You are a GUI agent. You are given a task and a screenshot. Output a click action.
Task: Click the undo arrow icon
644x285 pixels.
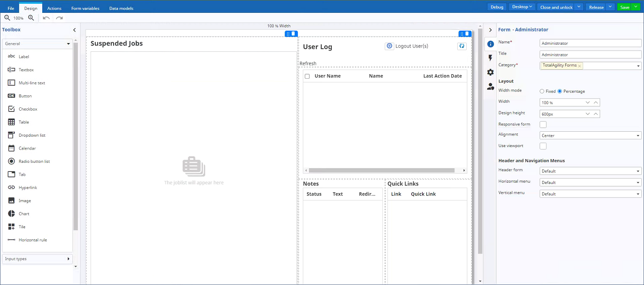click(x=46, y=18)
